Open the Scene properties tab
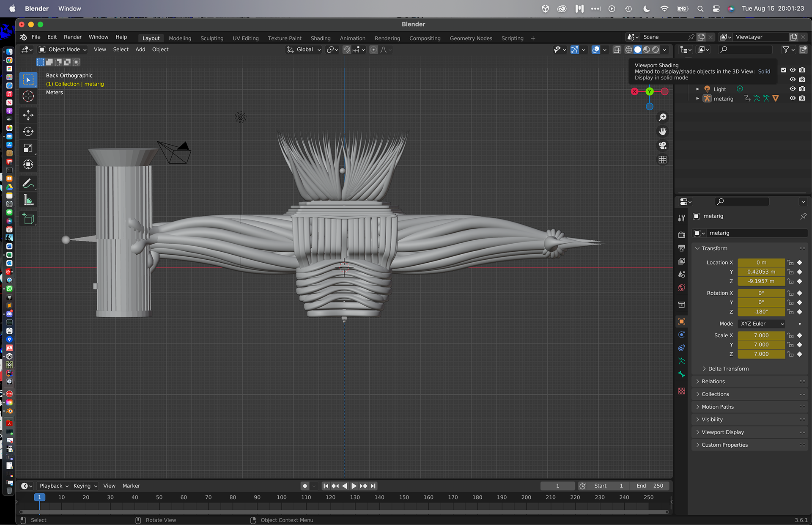The width and height of the screenshot is (812, 525). coord(681,275)
